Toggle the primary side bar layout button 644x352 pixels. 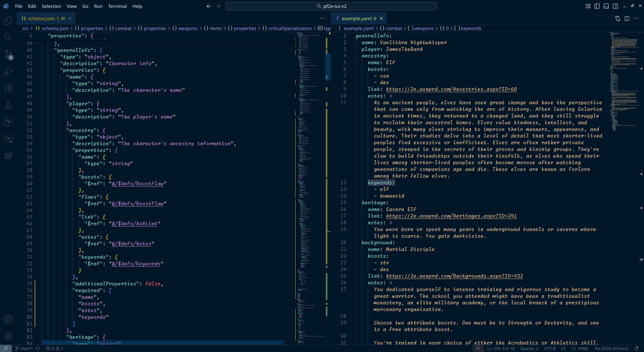(597, 6)
